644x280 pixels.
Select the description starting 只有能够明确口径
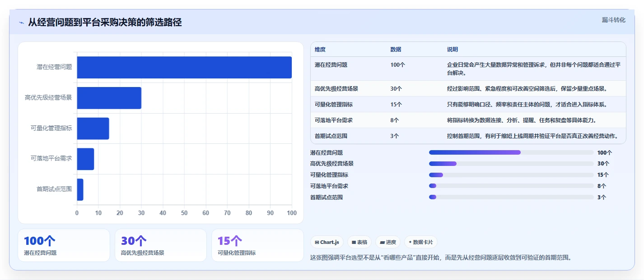pos(527,104)
